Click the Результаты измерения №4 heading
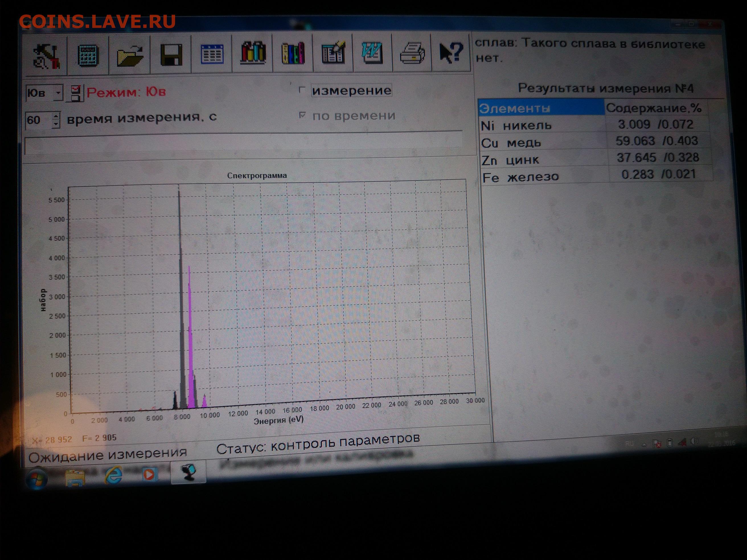747x560 pixels. (x=606, y=88)
